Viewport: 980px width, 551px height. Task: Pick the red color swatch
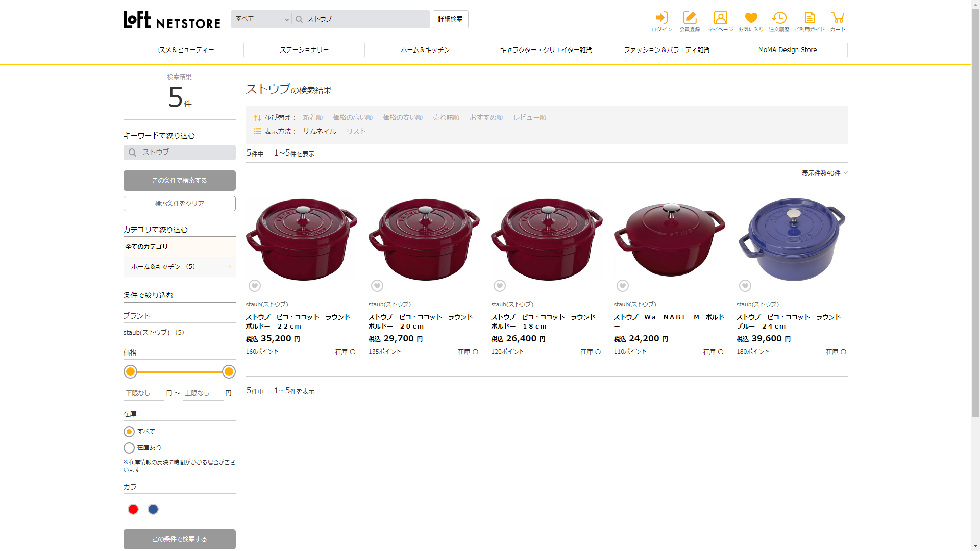coord(133,509)
